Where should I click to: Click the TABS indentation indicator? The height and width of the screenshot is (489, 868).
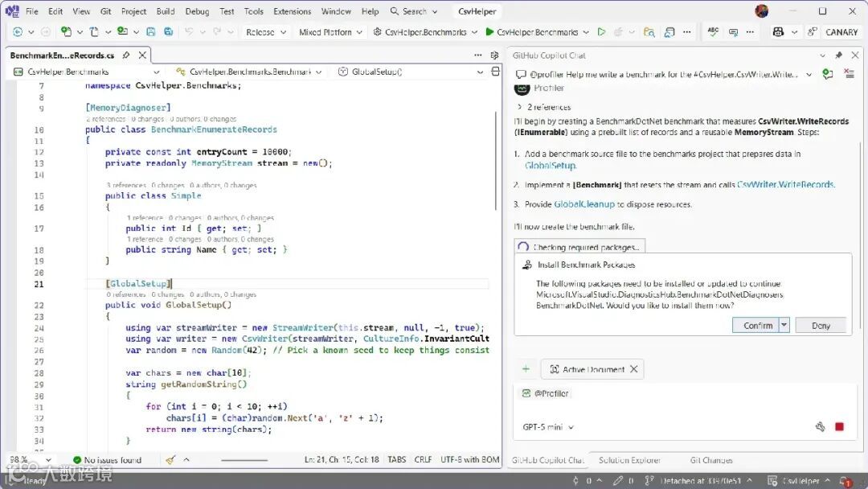396,460
